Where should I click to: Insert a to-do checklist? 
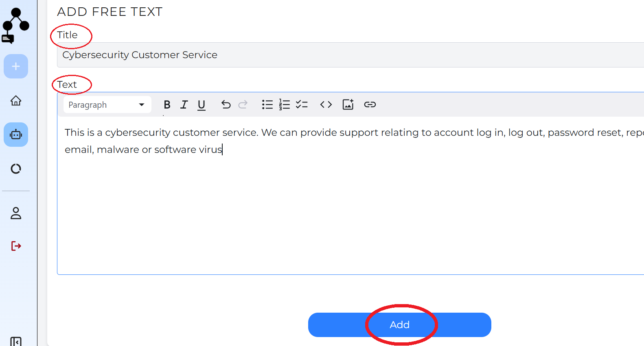[x=302, y=104]
